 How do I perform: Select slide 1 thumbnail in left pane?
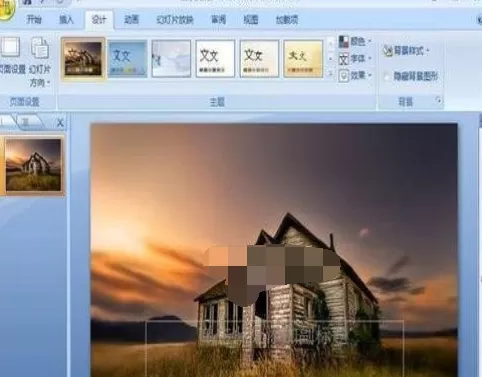[33, 165]
